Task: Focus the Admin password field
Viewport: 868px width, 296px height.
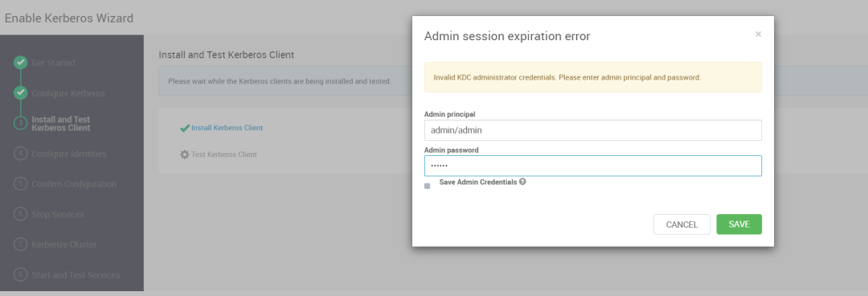Action: point(593,166)
